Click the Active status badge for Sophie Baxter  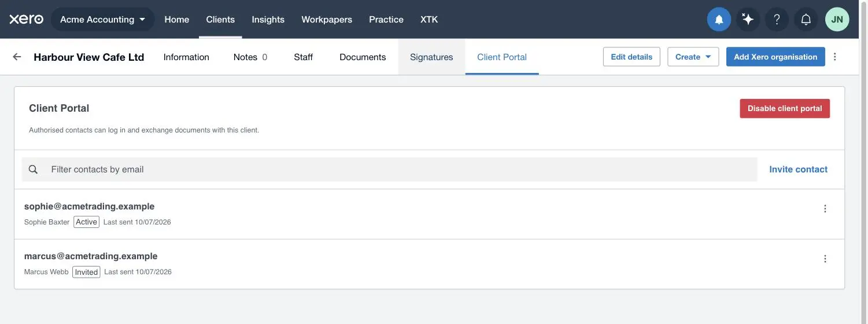tap(87, 222)
